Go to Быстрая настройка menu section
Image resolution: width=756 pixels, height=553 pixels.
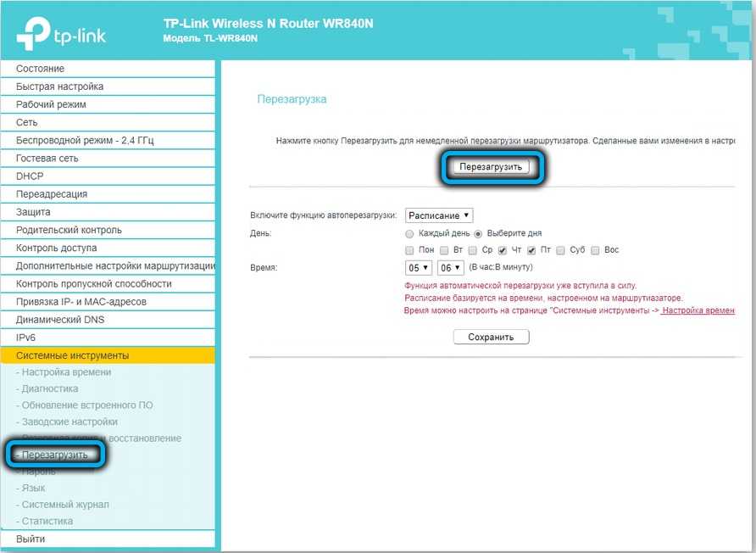pos(59,87)
